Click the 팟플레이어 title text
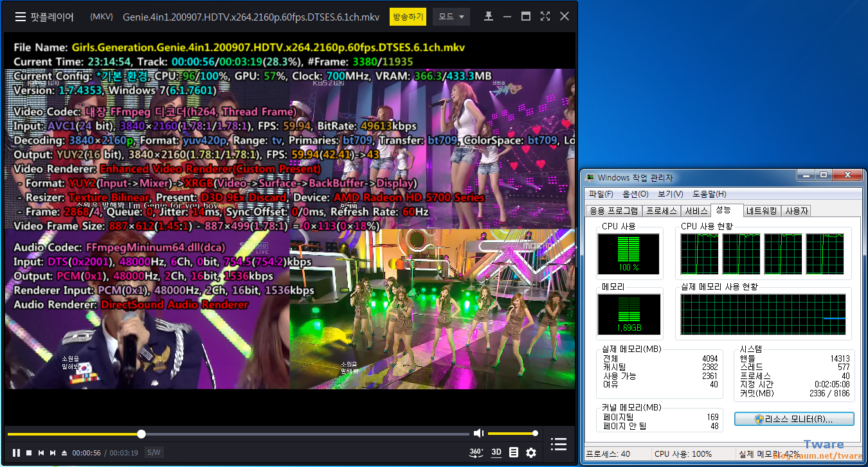The height and width of the screenshot is (467, 868). [x=52, y=17]
